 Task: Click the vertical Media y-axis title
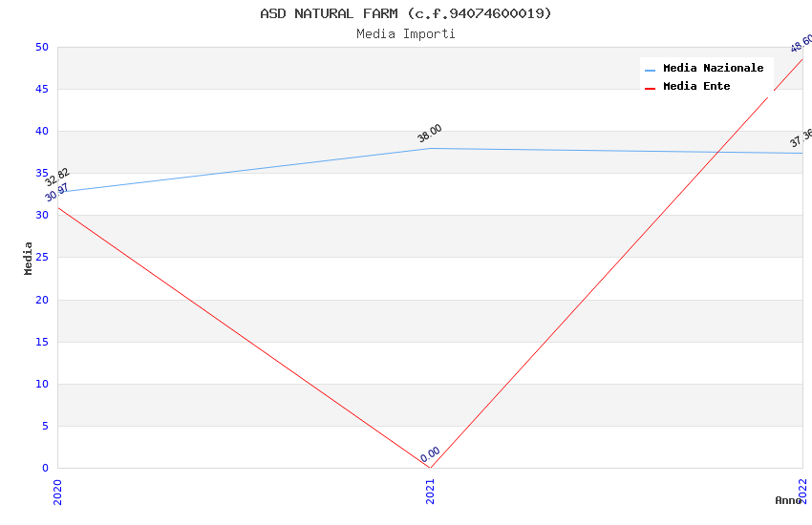[x=29, y=258]
